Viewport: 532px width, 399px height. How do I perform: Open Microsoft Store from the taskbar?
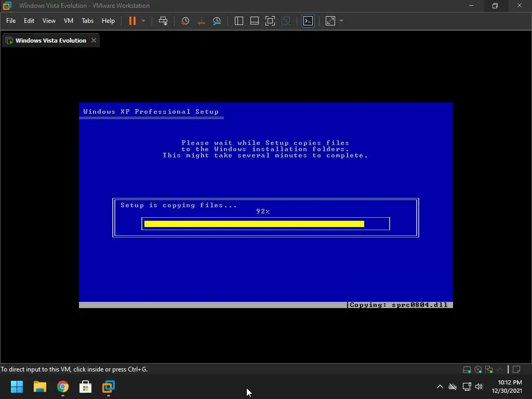(86, 387)
